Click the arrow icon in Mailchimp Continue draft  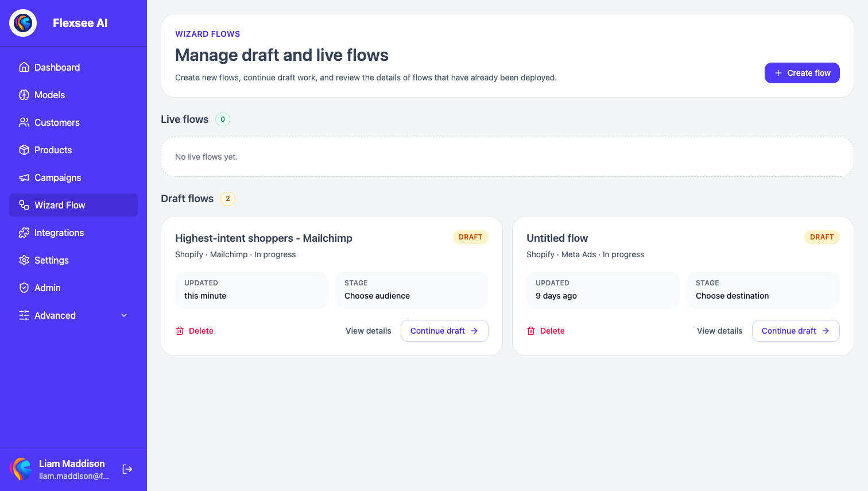474,331
